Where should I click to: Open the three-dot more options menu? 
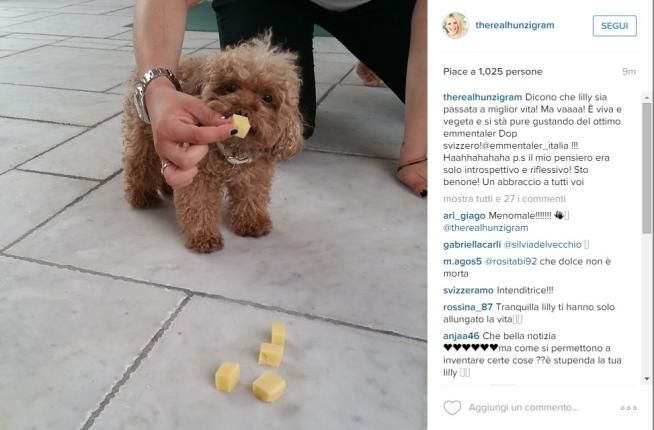pos(629,408)
